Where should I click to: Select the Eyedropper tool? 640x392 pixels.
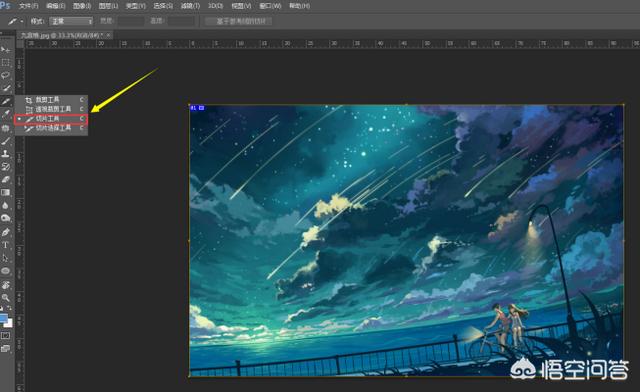(6, 114)
